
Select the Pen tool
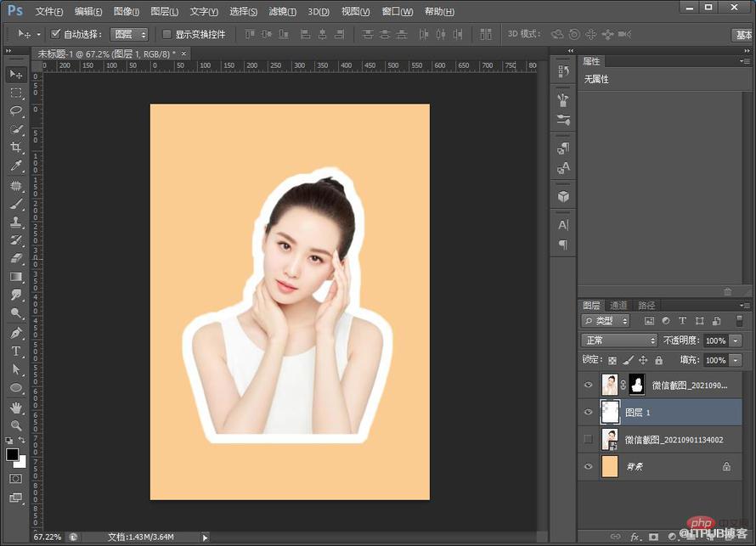tap(16, 333)
